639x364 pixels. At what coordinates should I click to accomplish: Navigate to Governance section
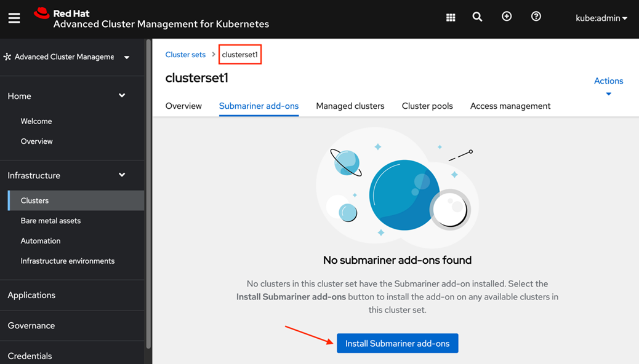[x=31, y=326]
